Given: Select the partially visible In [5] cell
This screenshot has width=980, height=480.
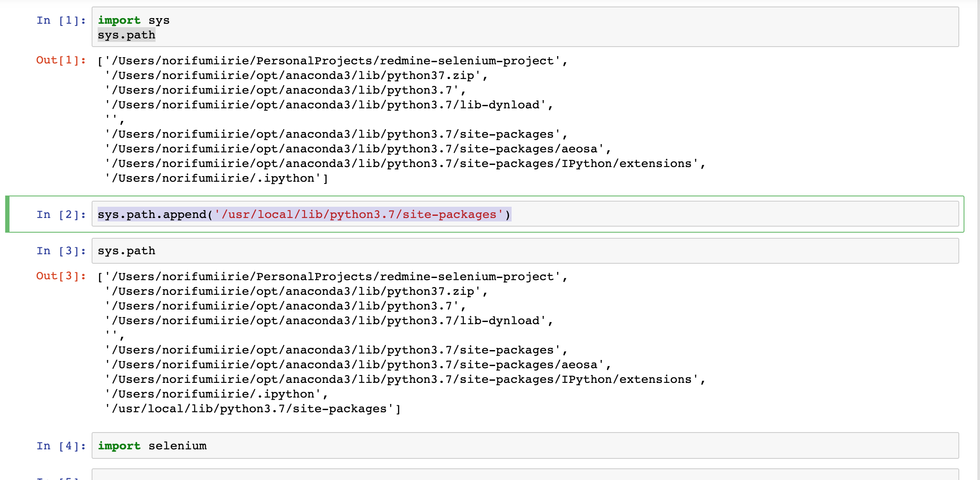Looking at the screenshot, I should pyautogui.click(x=302, y=475).
